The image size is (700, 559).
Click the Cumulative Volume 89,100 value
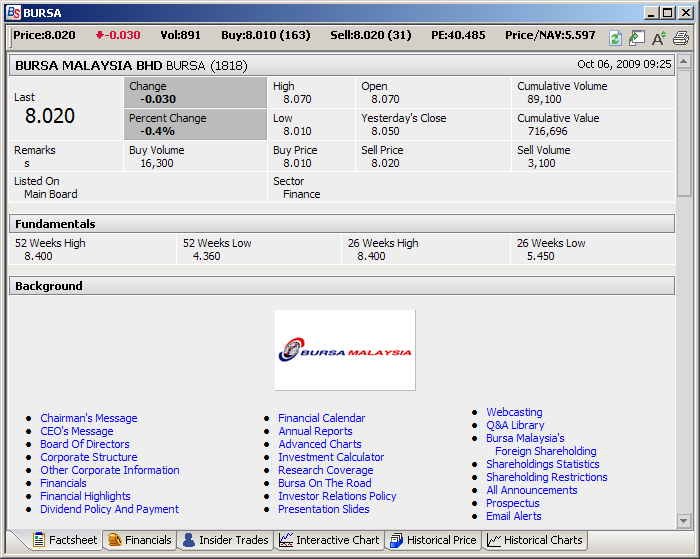coord(544,100)
